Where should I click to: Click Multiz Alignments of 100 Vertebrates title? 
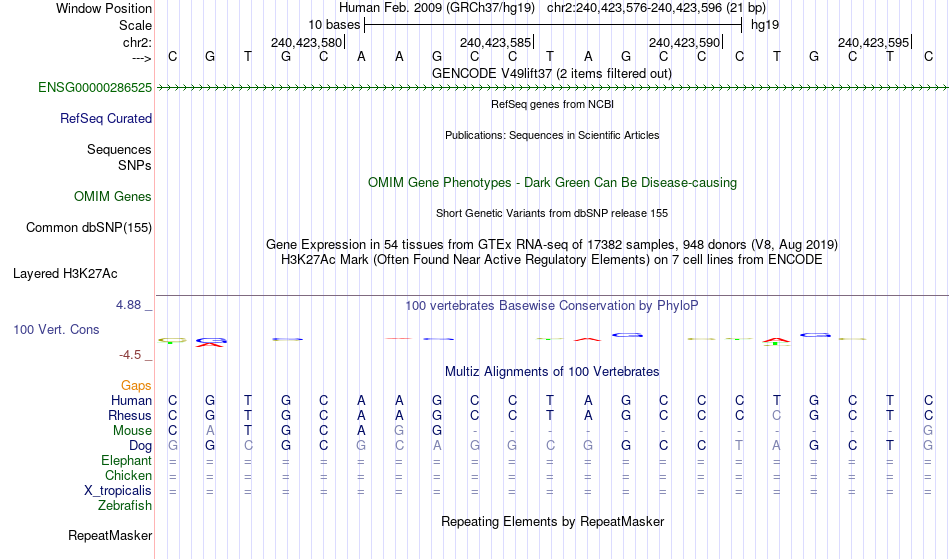(x=552, y=372)
